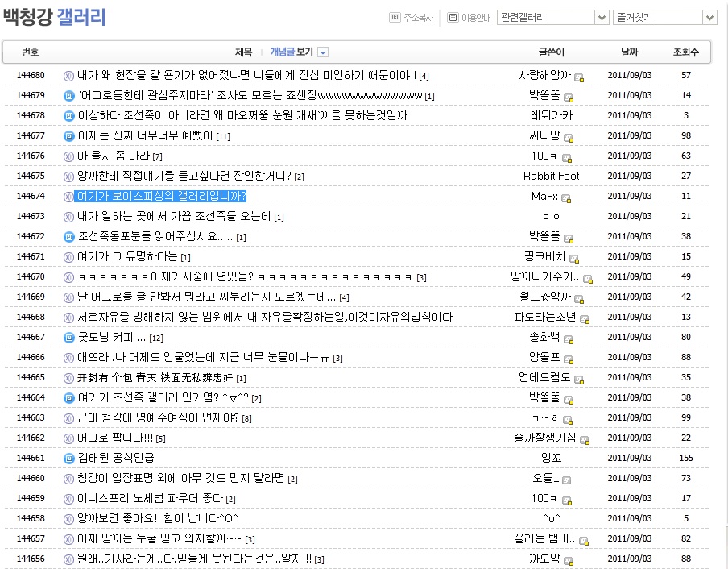The width and height of the screenshot is (728, 569).
Task: Click gallog icon next to 앙까나가수가..
Action: [x=588, y=279]
